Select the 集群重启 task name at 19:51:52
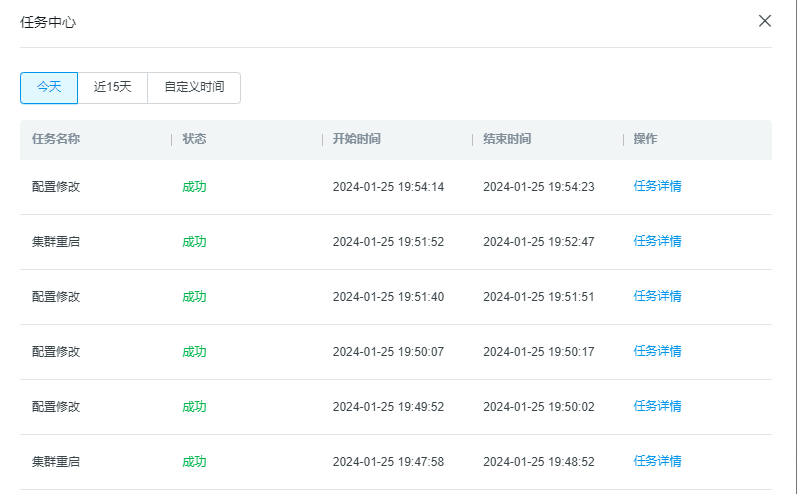 [x=56, y=241]
